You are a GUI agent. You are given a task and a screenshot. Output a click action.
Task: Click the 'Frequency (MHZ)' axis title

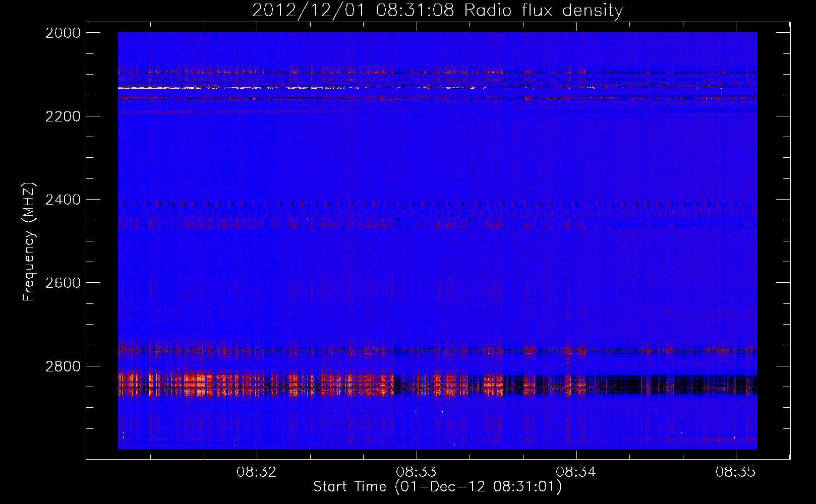click(x=29, y=242)
